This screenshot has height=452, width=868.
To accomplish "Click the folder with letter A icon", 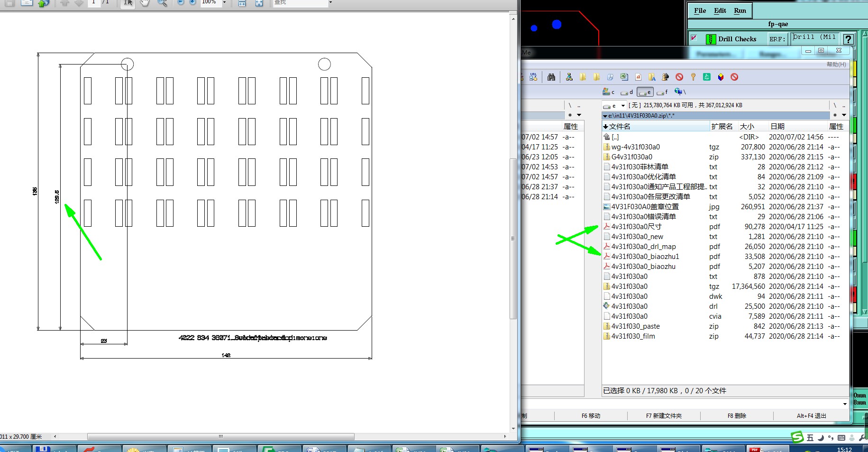I will (x=652, y=77).
